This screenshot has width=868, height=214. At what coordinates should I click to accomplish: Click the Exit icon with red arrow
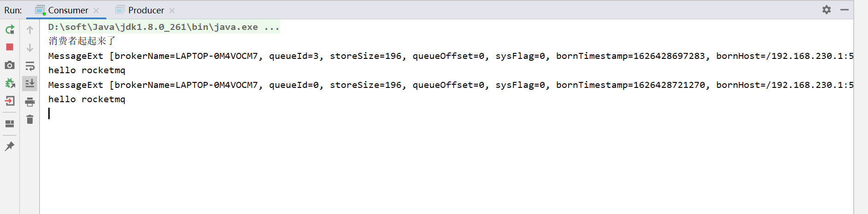10,101
